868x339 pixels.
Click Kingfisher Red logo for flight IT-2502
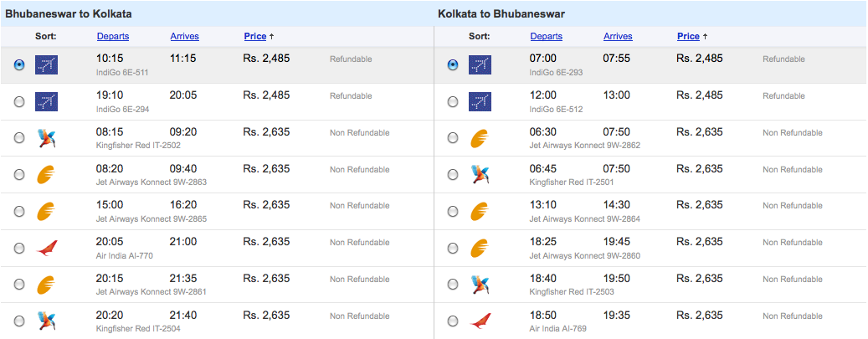click(x=47, y=138)
